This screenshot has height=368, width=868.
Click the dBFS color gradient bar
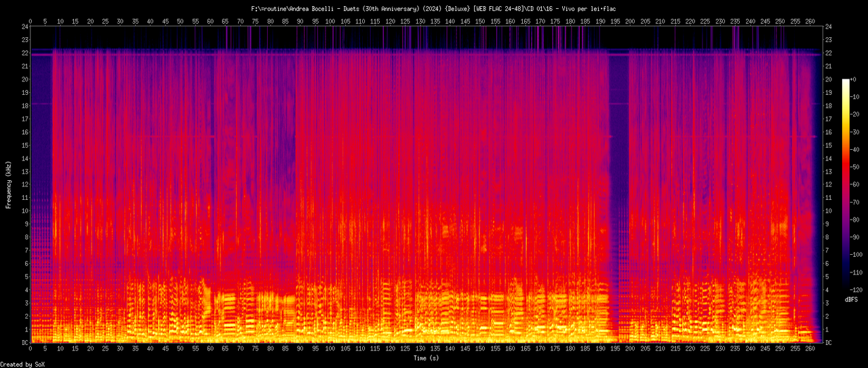pyautogui.click(x=846, y=184)
